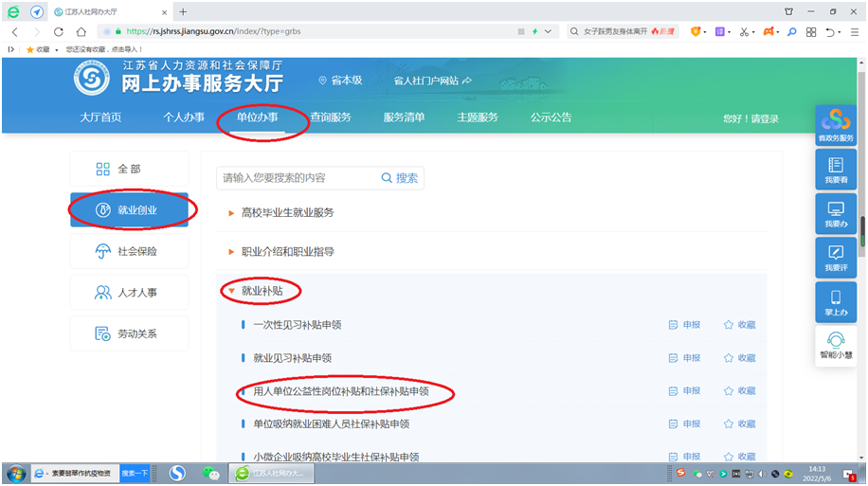
Task: Expand the 高校毕业生就业服务 section
Action: click(287, 212)
